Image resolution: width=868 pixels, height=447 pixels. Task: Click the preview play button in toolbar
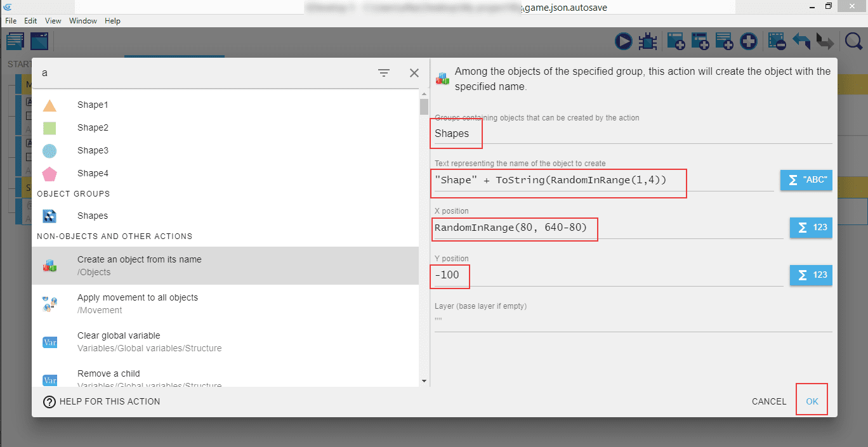coord(624,42)
